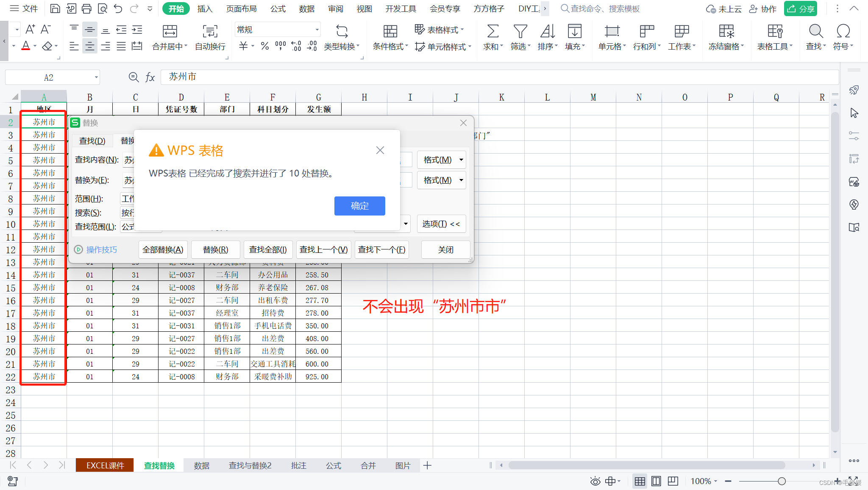Click the undo arrow icon

(x=118, y=8)
